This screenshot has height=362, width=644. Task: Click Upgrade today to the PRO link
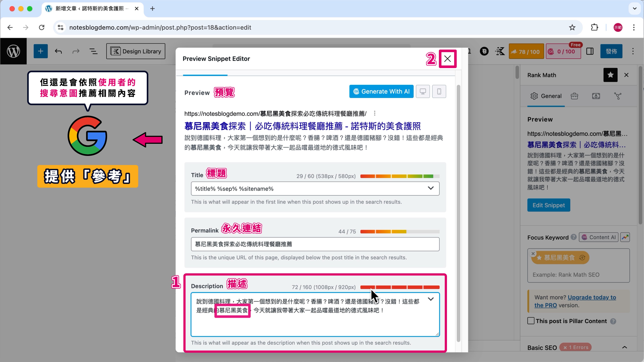592,297
